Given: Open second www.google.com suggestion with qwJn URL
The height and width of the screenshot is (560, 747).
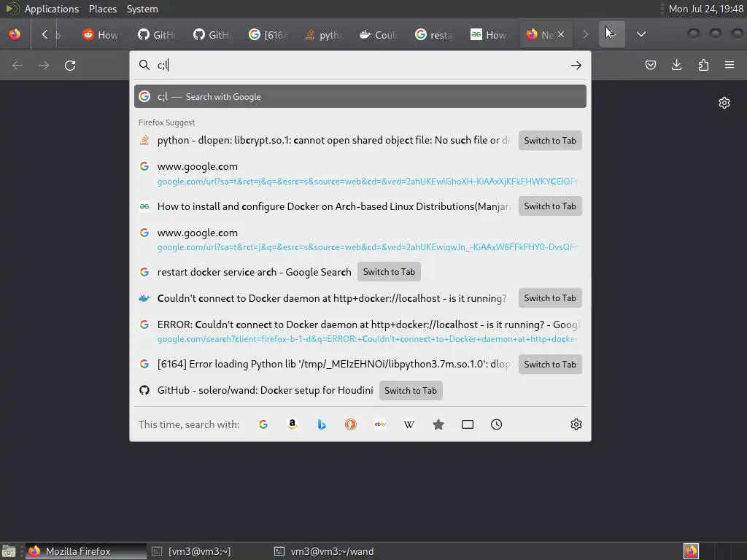Looking at the screenshot, I should coord(360,239).
